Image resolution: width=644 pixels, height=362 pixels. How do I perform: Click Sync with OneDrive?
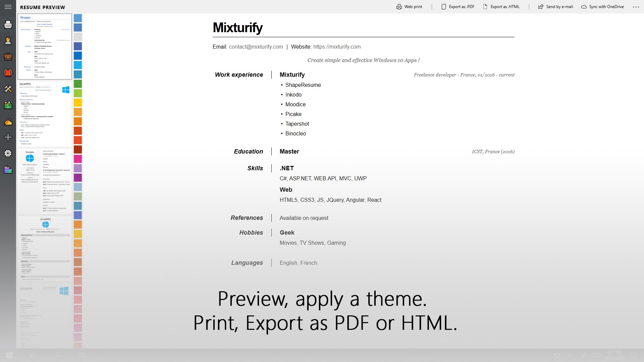coord(602,7)
